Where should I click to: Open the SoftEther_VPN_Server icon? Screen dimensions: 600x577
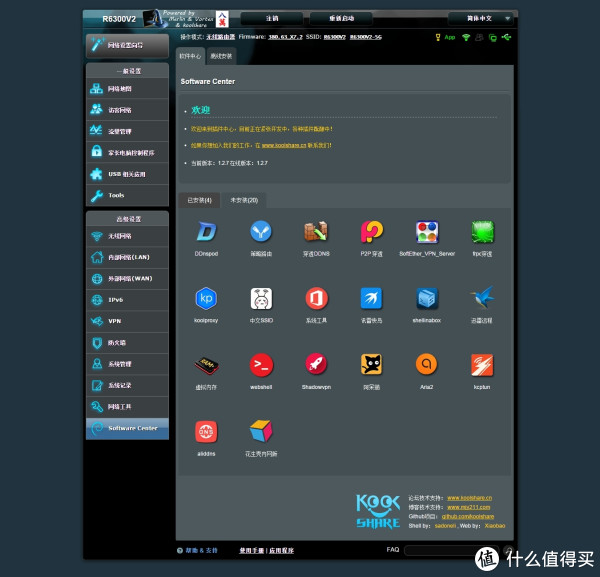coord(427,233)
